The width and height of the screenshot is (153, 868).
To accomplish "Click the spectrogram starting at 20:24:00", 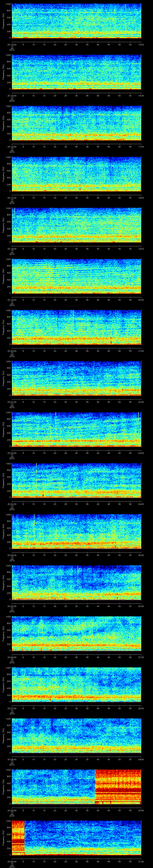I will click(76, 531).
